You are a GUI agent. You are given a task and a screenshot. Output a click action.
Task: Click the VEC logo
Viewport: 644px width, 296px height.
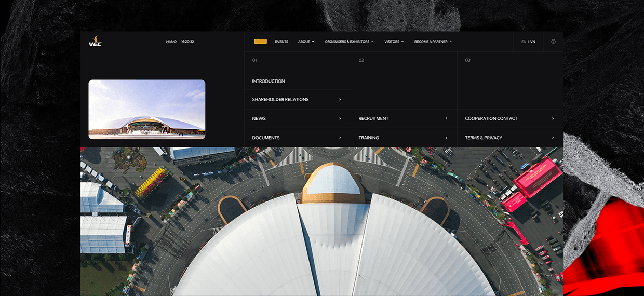[95, 41]
